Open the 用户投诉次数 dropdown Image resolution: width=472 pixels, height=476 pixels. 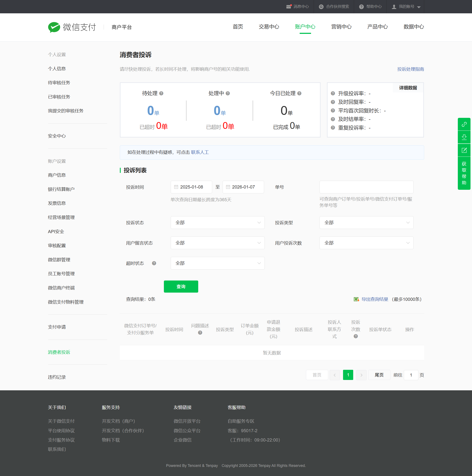coord(366,243)
